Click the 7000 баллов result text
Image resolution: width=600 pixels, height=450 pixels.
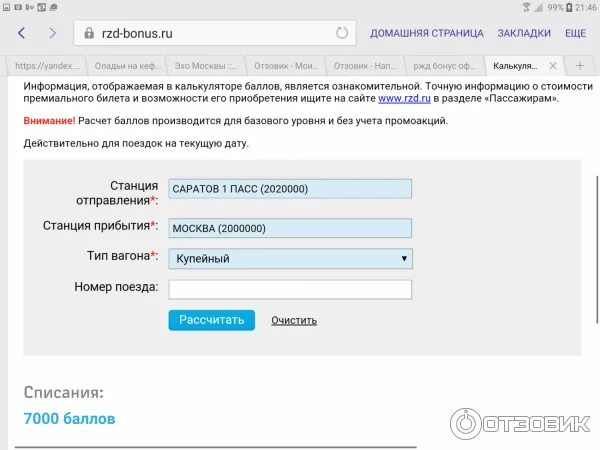coord(69,419)
